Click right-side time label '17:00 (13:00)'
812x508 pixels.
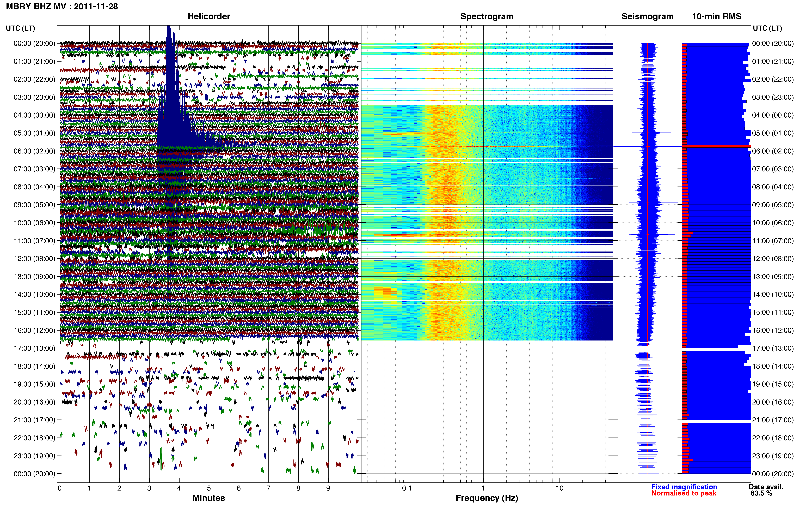(x=773, y=348)
